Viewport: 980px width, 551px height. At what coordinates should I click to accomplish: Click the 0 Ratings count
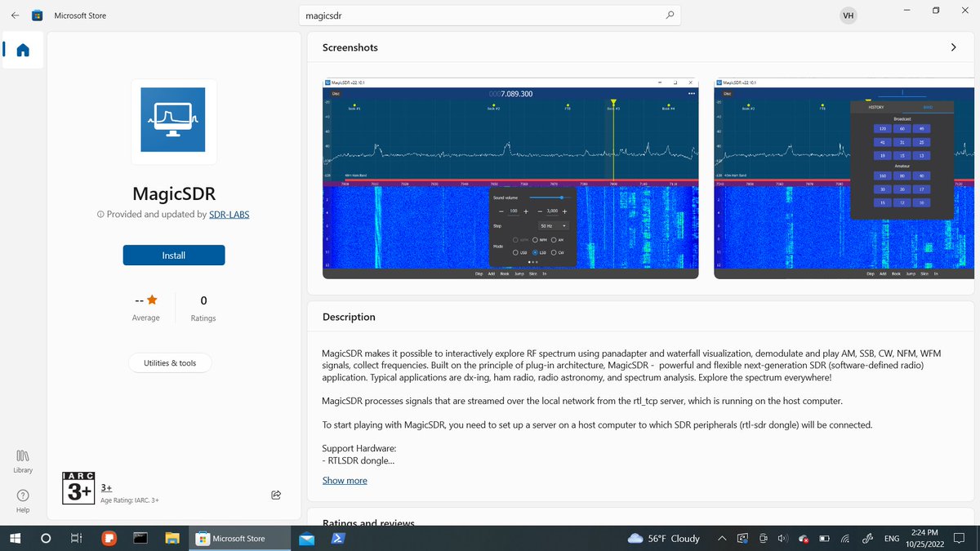click(x=203, y=309)
